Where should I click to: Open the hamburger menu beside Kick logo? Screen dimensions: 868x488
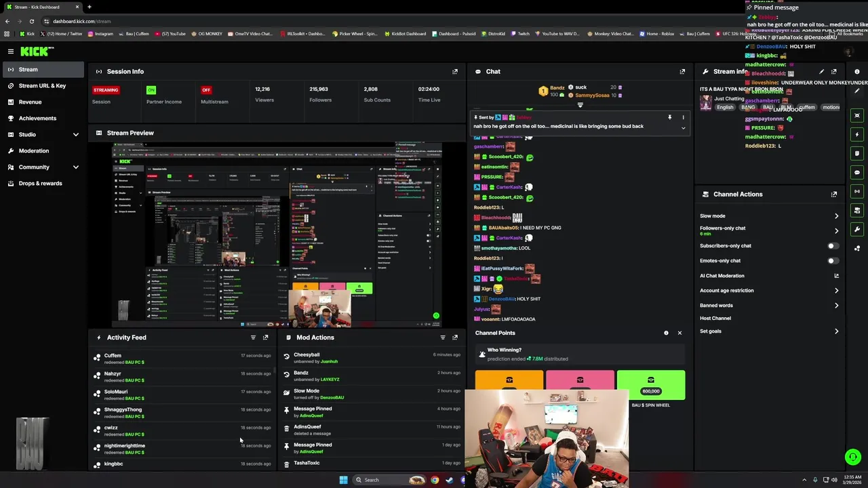click(11, 52)
